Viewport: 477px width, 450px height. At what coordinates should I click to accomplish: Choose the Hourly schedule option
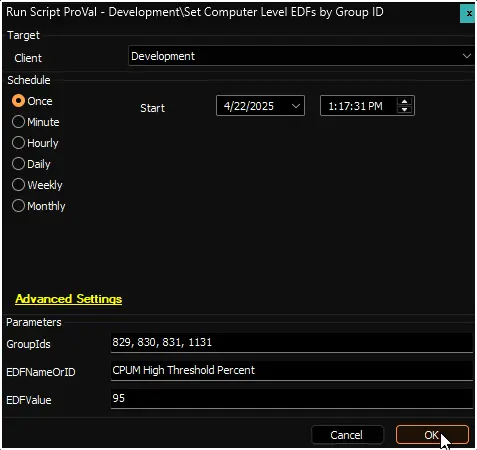click(x=35, y=143)
